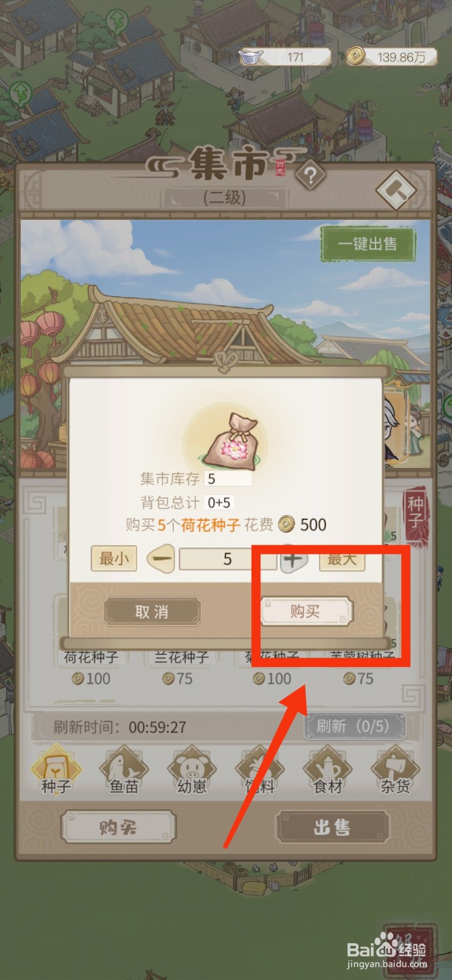Click the quantity field showing 5

[x=227, y=559]
